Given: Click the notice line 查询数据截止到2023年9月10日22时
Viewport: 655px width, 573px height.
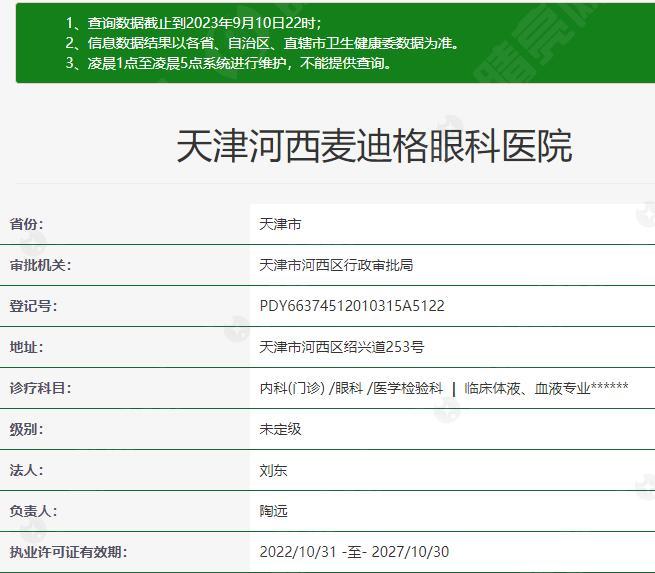Looking at the screenshot, I should click(x=193, y=23).
